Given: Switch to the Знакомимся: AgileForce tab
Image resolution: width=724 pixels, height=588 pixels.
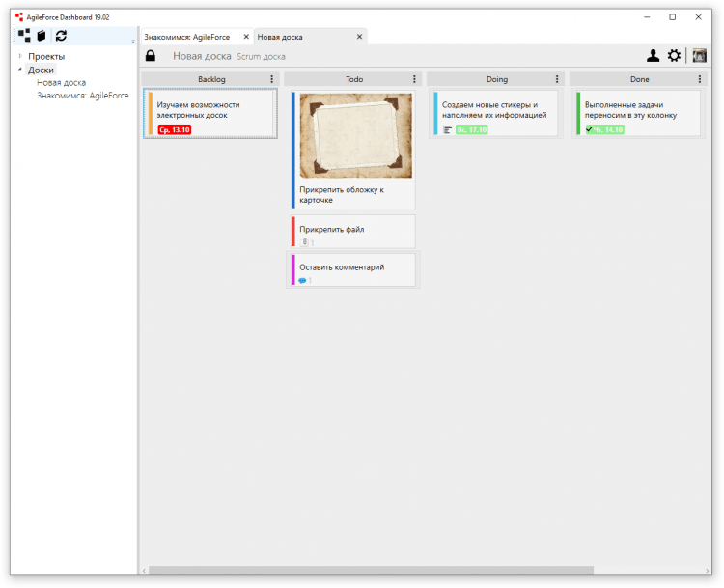Looking at the screenshot, I should coord(187,37).
